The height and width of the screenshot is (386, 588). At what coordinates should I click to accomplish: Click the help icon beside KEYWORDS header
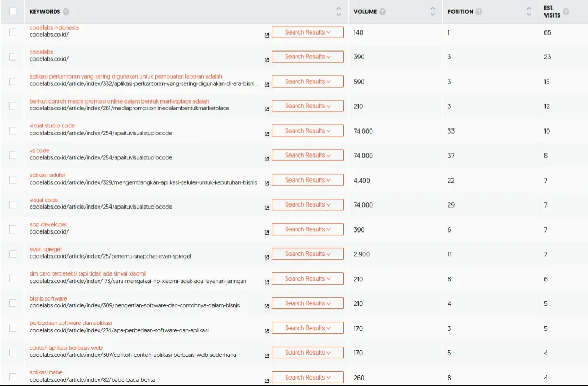click(65, 11)
